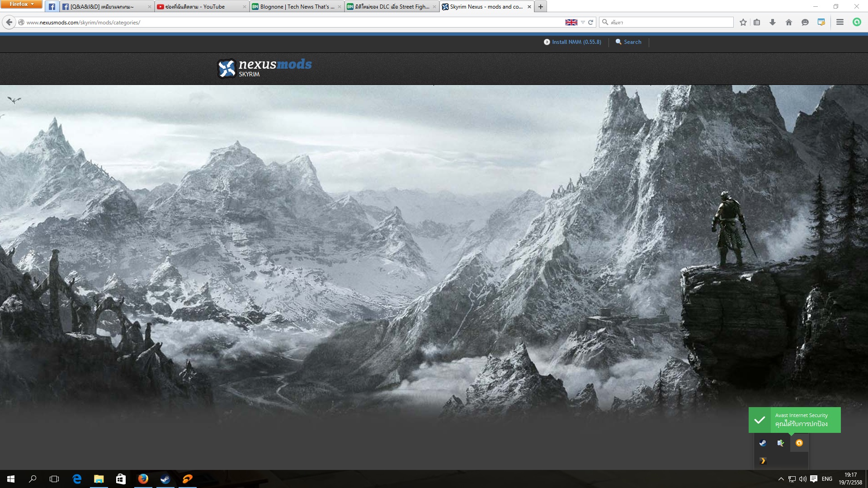Switch to the Blognone Tech News tab
The image size is (868, 488).
(x=297, y=7)
